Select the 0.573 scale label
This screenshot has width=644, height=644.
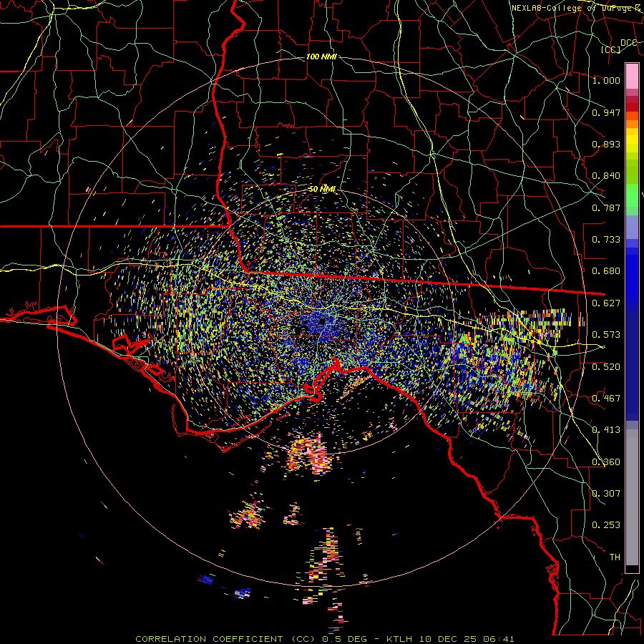(606, 335)
